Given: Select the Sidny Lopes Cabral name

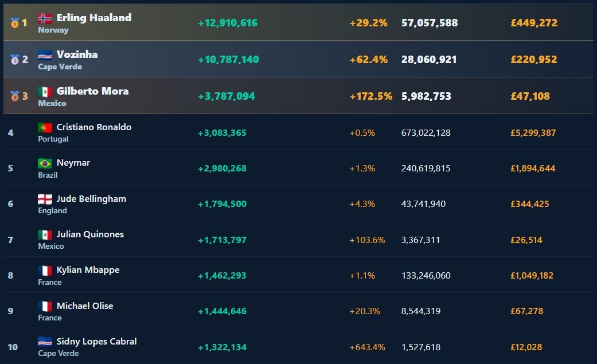Looking at the screenshot, I should pyautogui.click(x=97, y=342).
